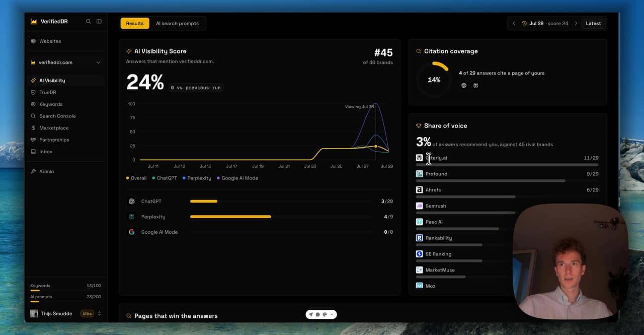Click the "6/29" Ahrefs count

593,190
